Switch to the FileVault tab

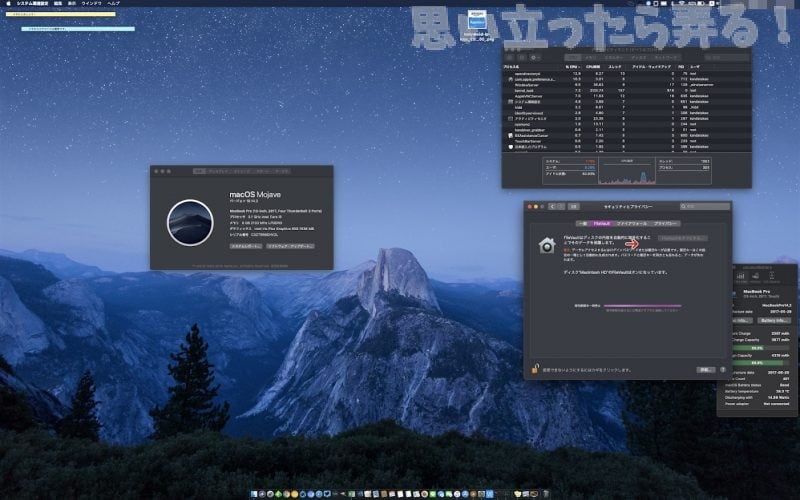(602, 223)
